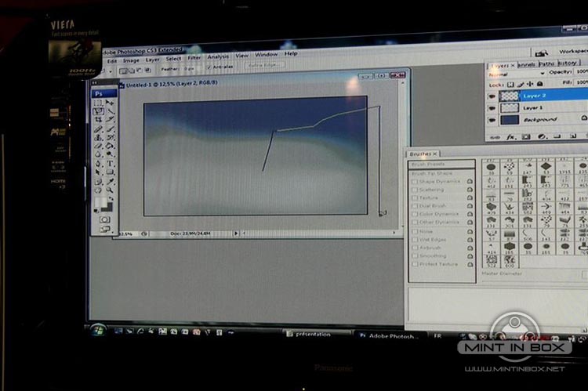The width and height of the screenshot is (588, 391).
Task: Open the Image menu
Action: point(131,60)
